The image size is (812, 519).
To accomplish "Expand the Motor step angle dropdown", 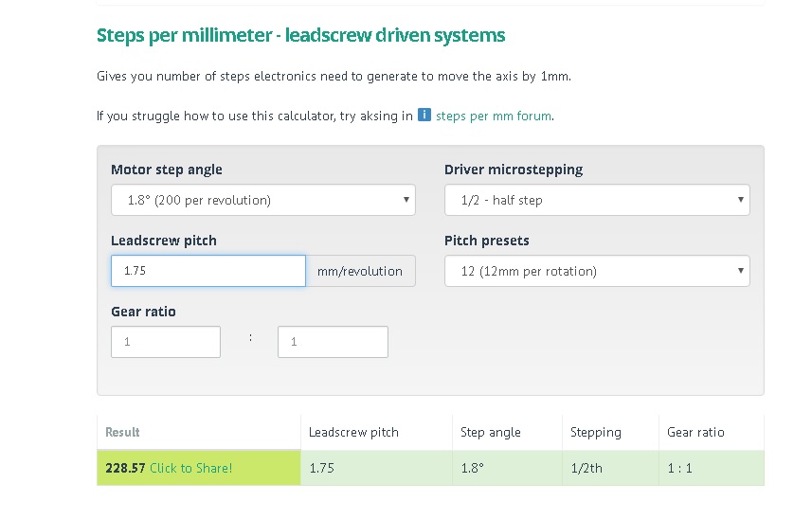I will 263,200.
